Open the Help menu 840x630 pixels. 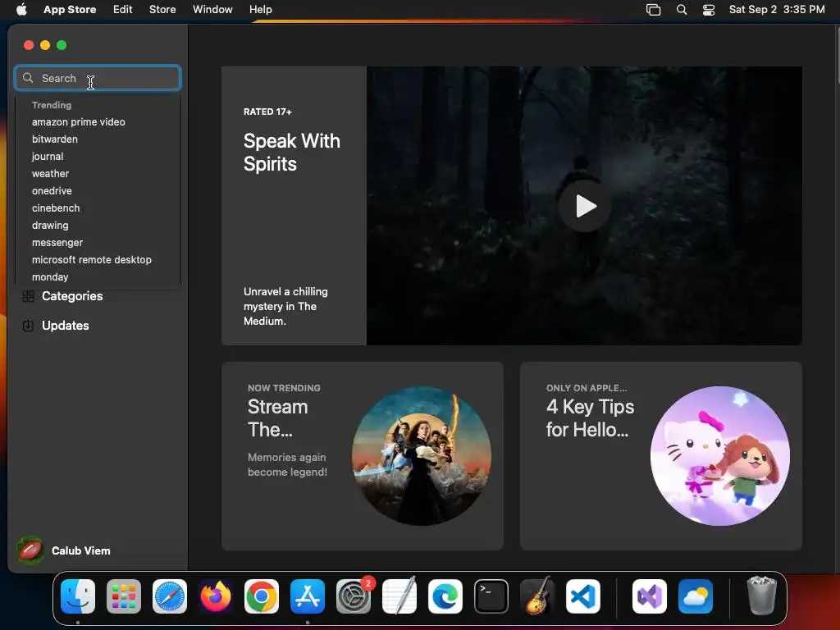point(260,10)
